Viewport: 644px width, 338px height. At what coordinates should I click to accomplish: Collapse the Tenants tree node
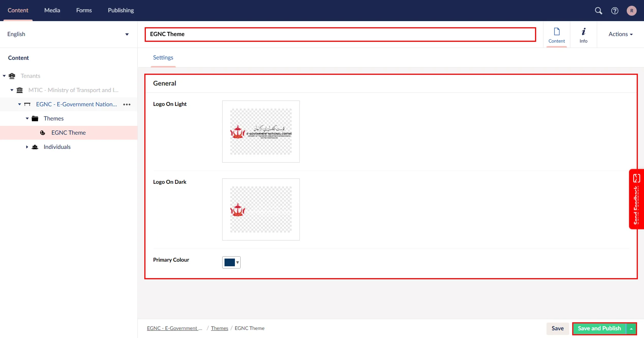[4, 76]
